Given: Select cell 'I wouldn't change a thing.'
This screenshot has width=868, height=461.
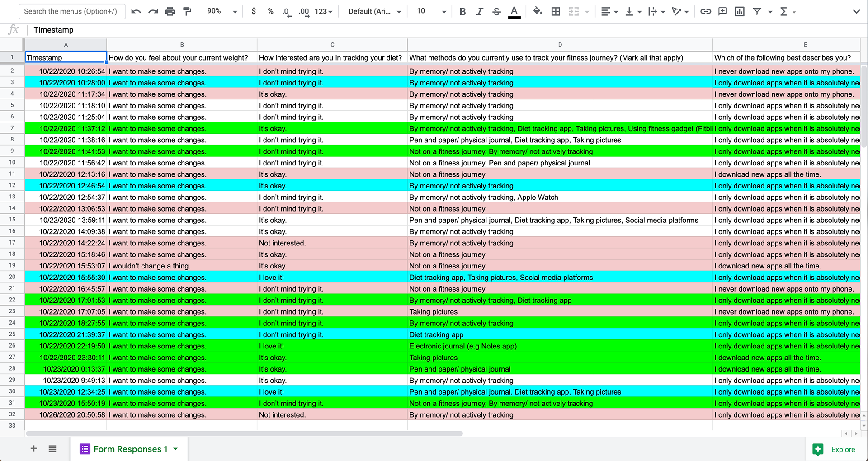Looking at the screenshot, I should (x=182, y=266).
